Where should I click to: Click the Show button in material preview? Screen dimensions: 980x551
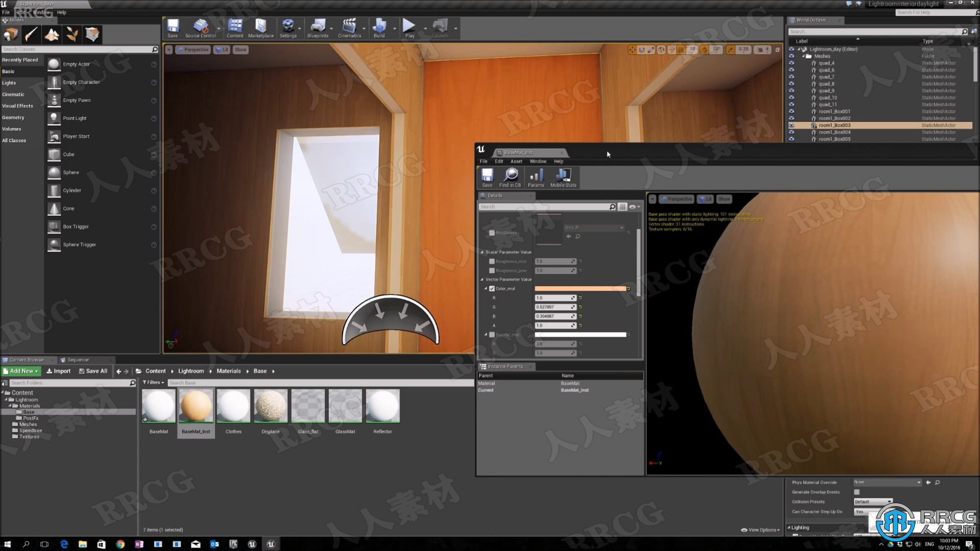coord(724,199)
